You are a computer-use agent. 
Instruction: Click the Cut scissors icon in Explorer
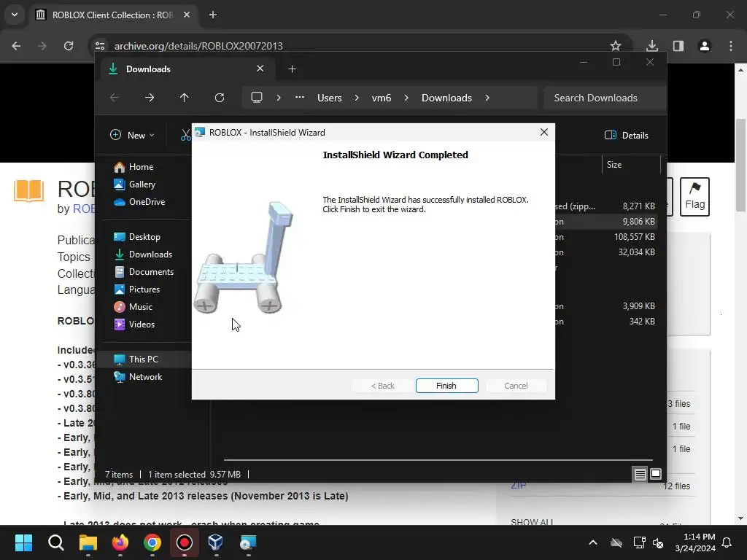[185, 135]
